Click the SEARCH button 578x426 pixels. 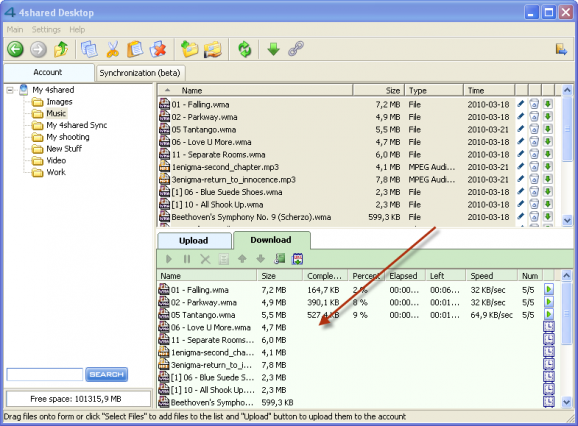pyautogui.click(x=107, y=374)
